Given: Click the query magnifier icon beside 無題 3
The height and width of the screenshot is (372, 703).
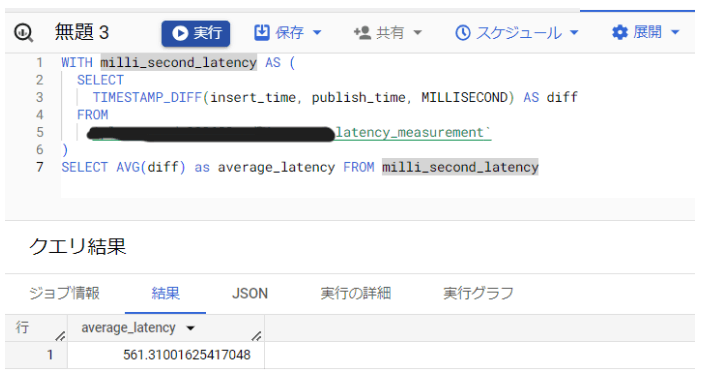Looking at the screenshot, I should pos(23,33).
